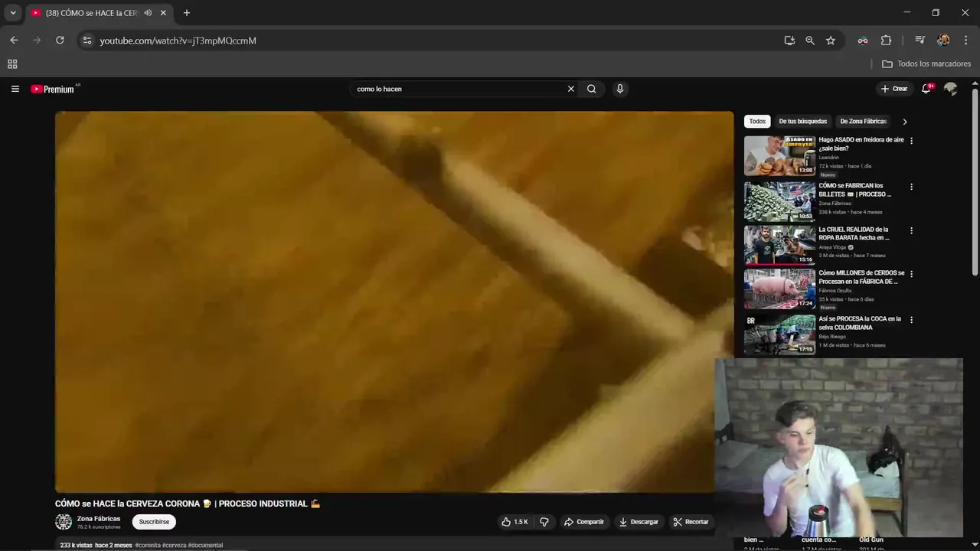980x551 pixels.
Task: Open the Así se PROCESA la COCA title
Action: [x=860, y=323]
